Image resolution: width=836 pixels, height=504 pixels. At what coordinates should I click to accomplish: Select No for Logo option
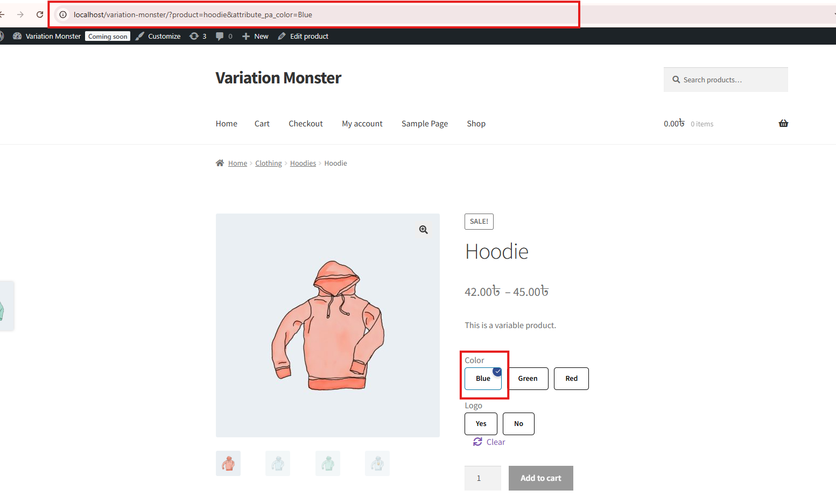(518, 424)
